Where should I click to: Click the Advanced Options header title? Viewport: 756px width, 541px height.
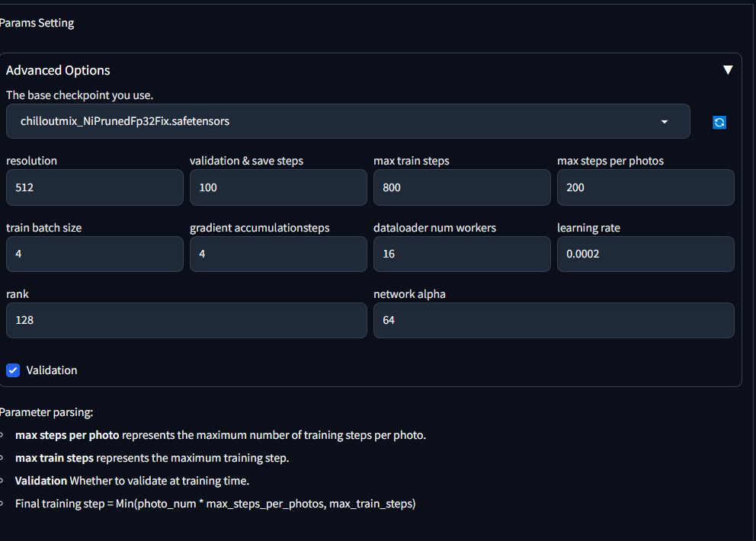(x=58, y=70)
